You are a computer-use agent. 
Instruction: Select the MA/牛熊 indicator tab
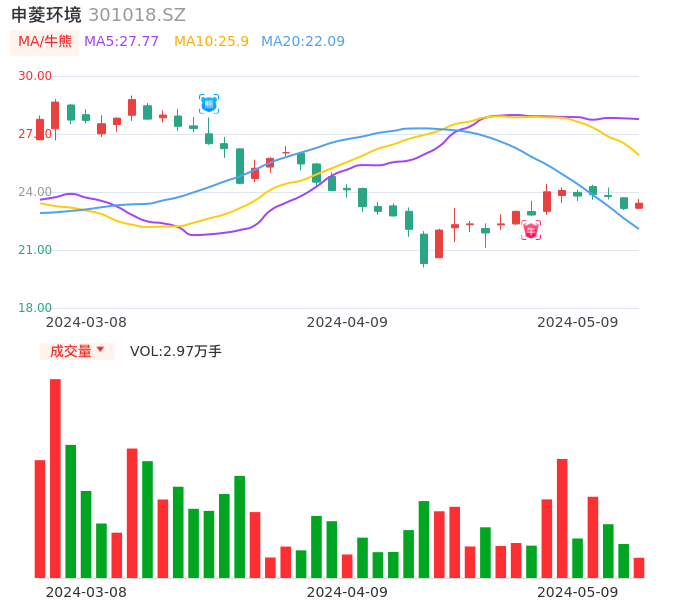(44, 42)
